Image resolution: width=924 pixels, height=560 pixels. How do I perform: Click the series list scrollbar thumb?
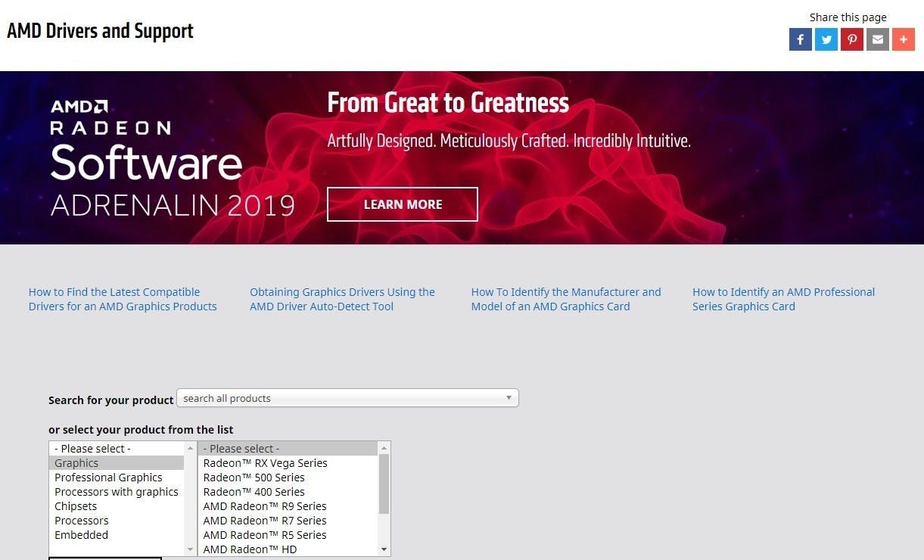[384, 484]
